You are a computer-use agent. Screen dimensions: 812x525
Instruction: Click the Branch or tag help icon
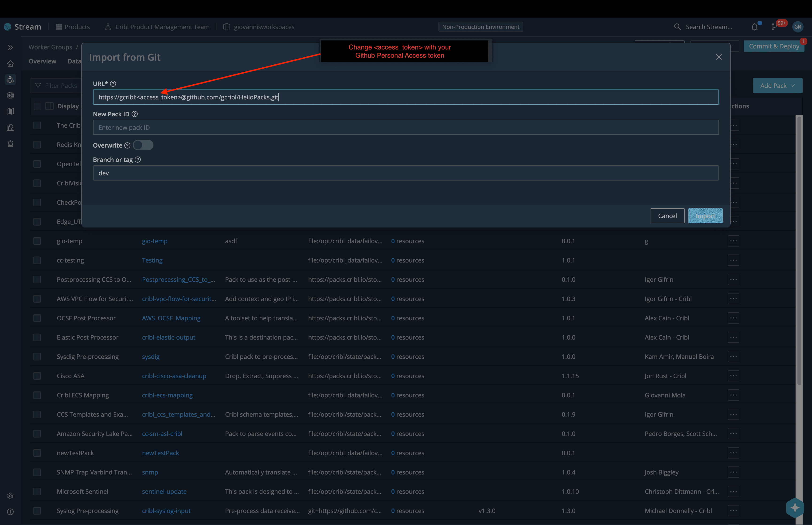(x=138, y=160)
